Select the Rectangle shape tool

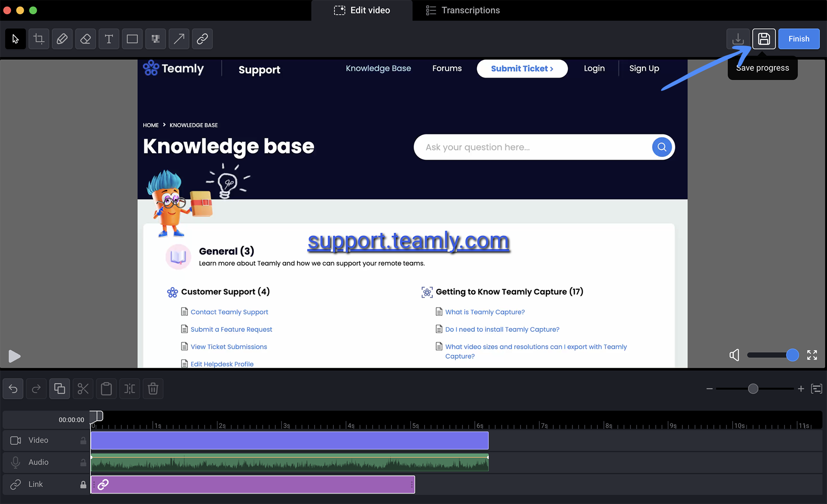(132, 39)
